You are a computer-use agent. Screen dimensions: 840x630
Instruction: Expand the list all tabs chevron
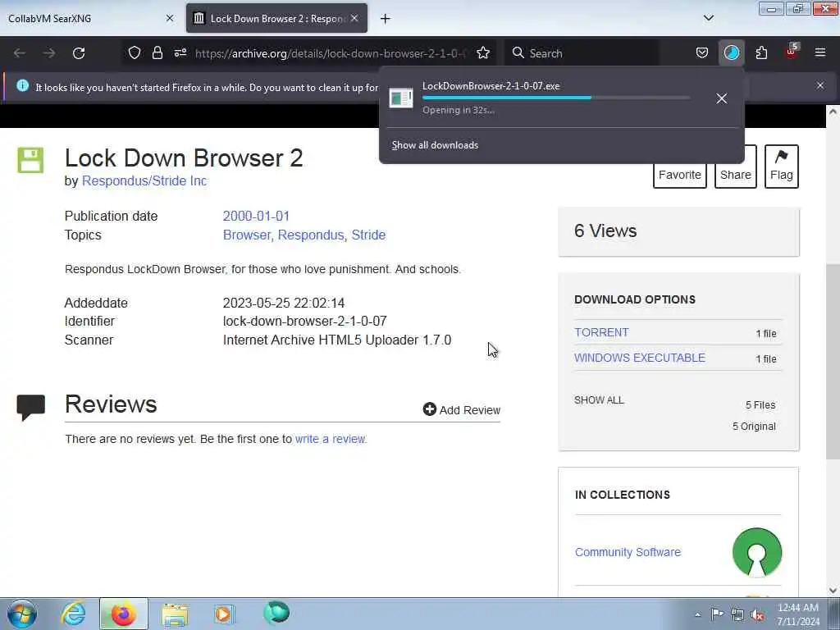point(709,18)
